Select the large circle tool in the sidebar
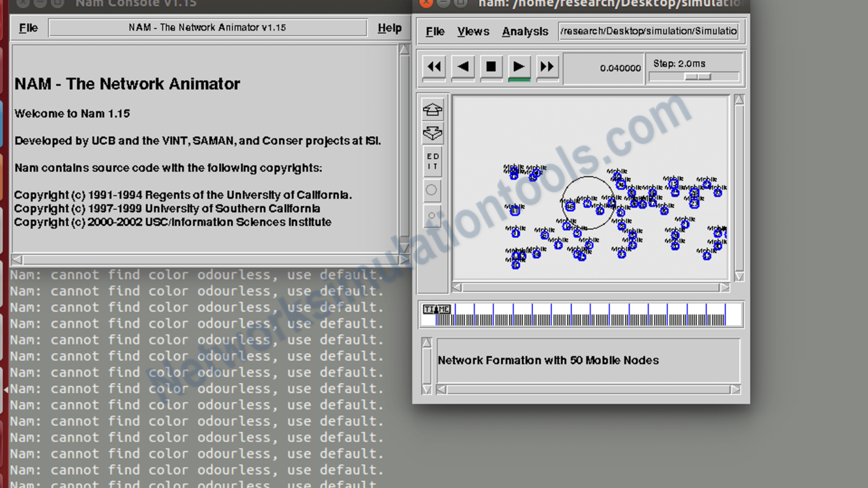This screenshot has height=488, width=868. click(x=432, y=191)
